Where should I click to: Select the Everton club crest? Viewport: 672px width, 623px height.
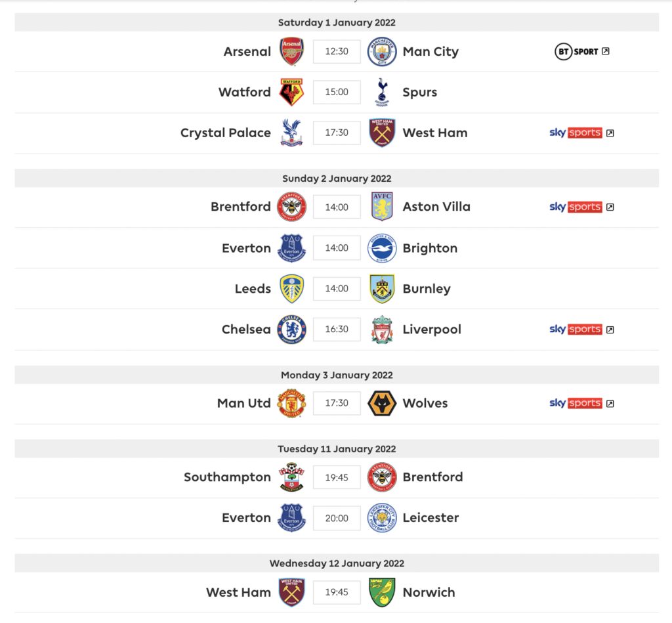coord(291,247)
